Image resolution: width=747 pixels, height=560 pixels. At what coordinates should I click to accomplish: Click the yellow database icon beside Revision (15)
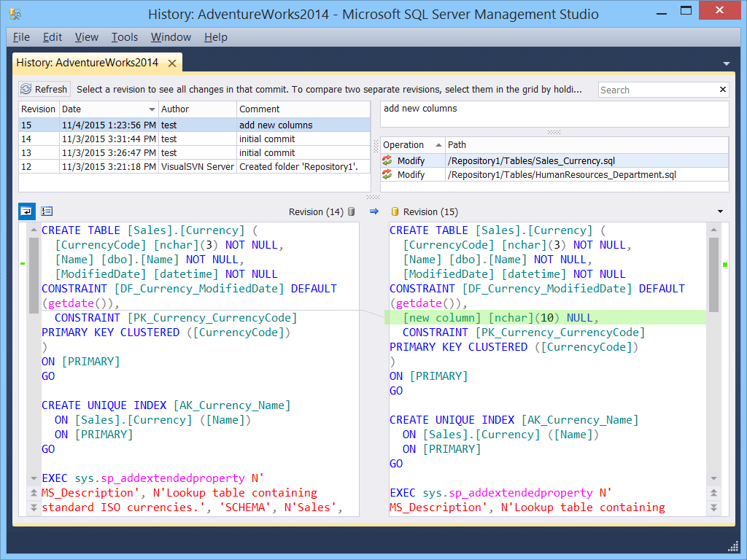(x=395, y=211)
